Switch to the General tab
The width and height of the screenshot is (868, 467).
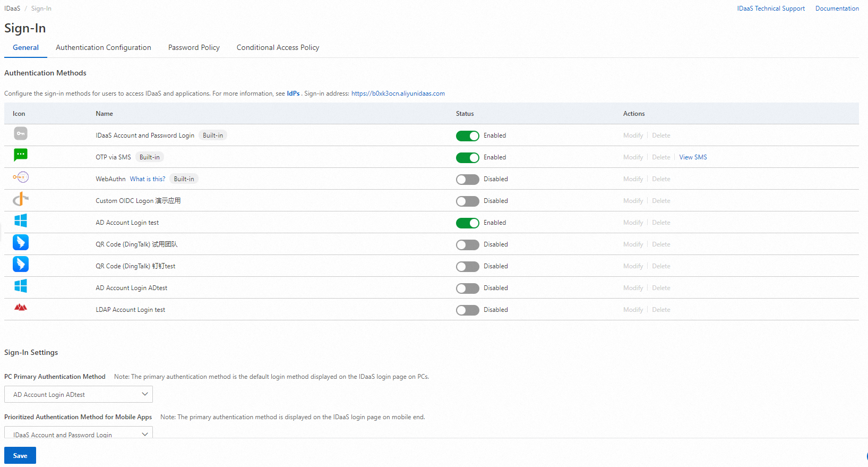coord(25,47)
